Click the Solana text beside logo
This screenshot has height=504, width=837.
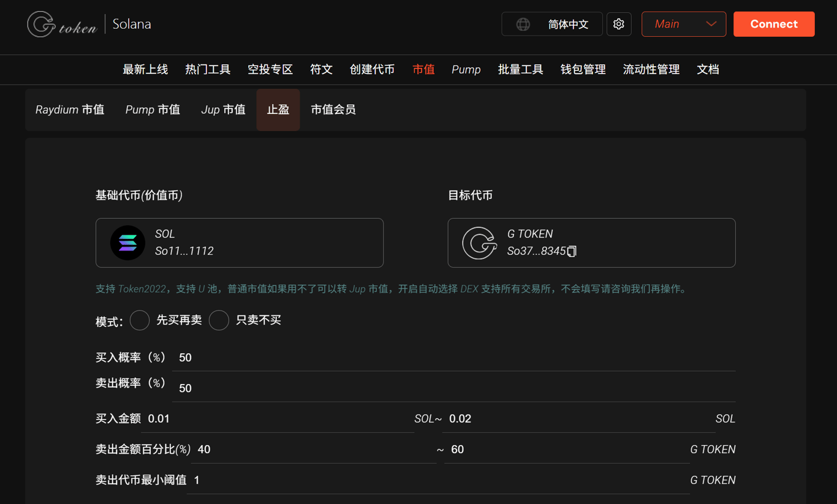click(132, 24)
